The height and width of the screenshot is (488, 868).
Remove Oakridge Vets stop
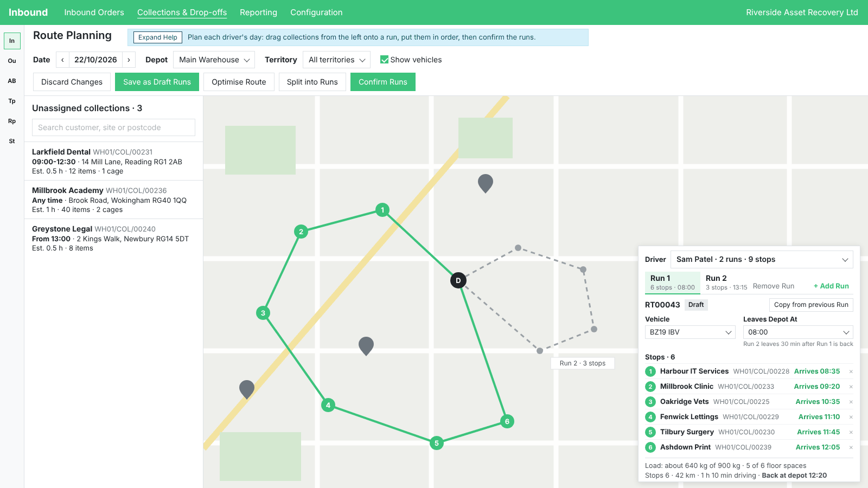tap(851, 402)
